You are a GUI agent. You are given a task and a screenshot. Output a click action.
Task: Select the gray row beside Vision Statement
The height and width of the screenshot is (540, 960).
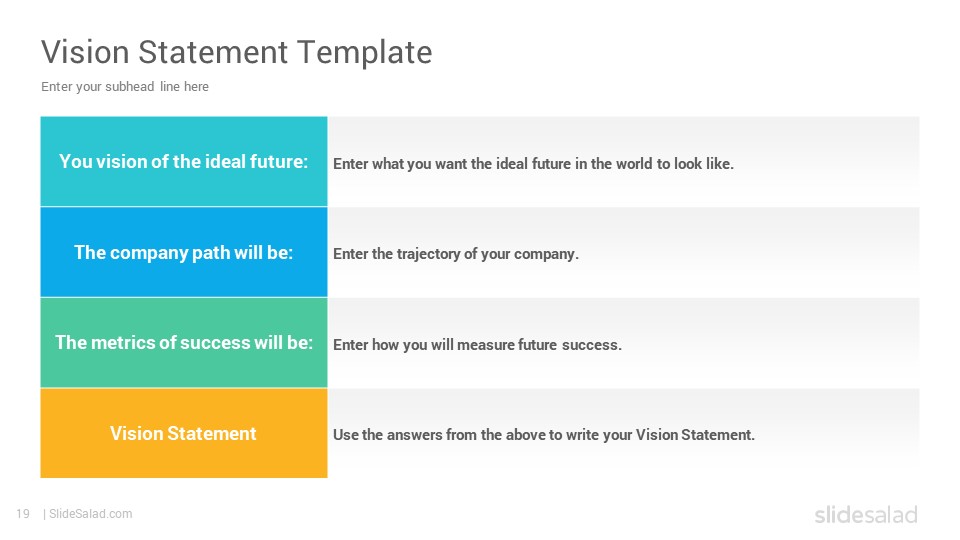pos(623,433)
